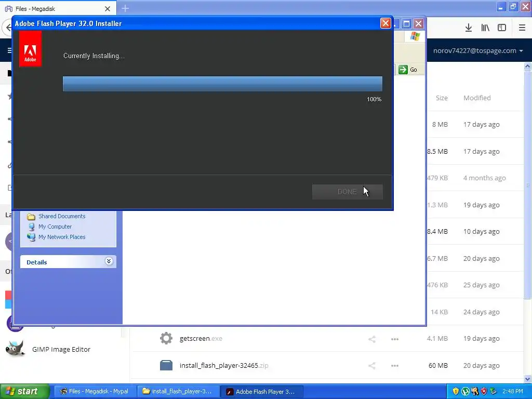Close the Explorer window behind installer
The image size is (532, 399).
coord(419,24)
